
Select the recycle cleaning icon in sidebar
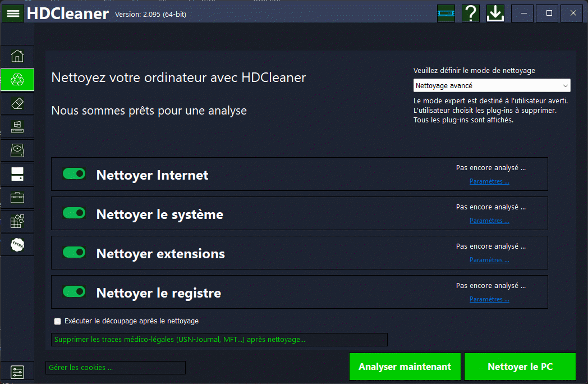pyautogui.click(x=17, y=80)
